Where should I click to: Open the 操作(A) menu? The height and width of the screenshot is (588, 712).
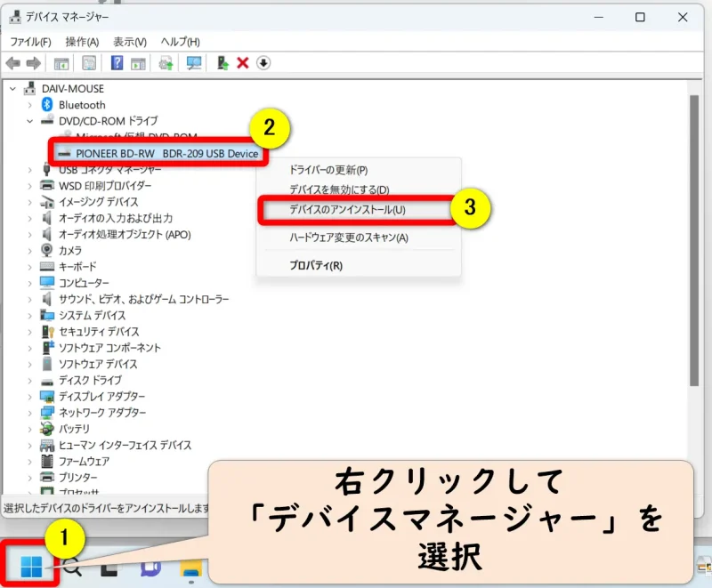pyautogui.click(x=82, y=42)
